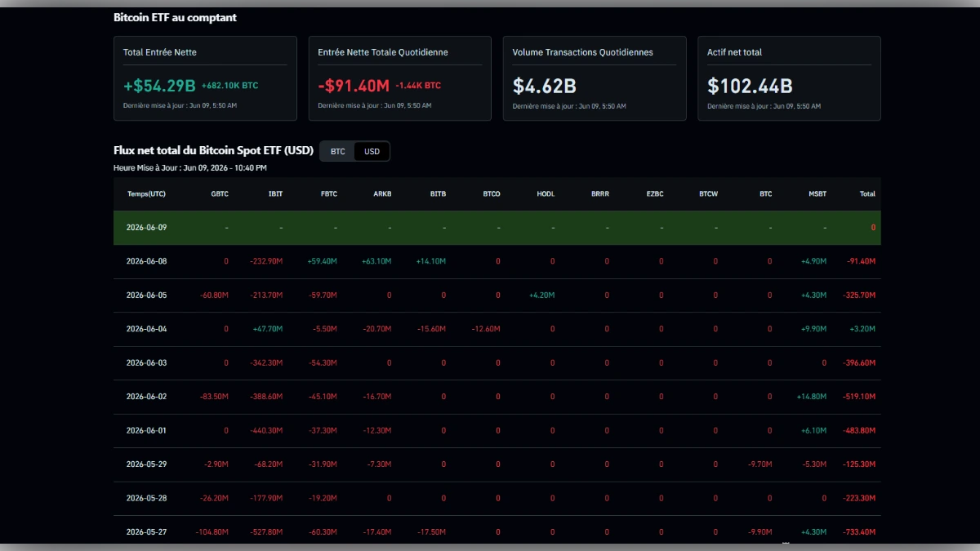Click the +14.80M MSBT value
Viewport: 980px width, 551px height.
click(x=812, y=397)
